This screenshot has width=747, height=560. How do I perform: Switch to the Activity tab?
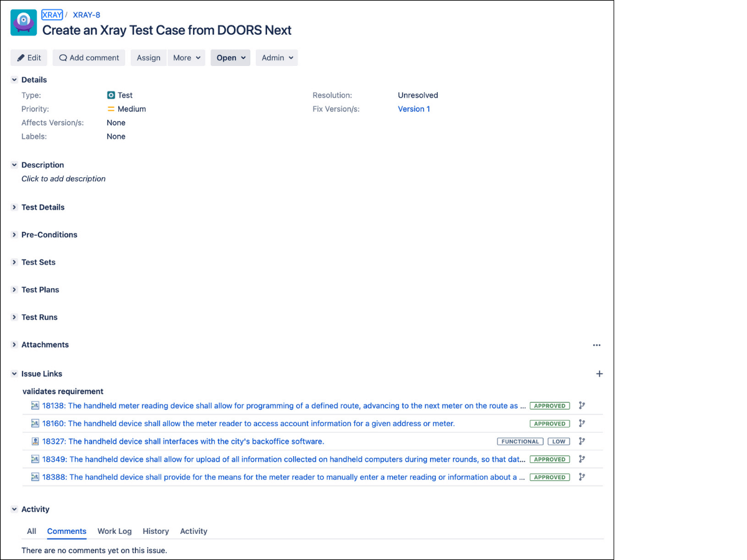[x=194, y=531]
